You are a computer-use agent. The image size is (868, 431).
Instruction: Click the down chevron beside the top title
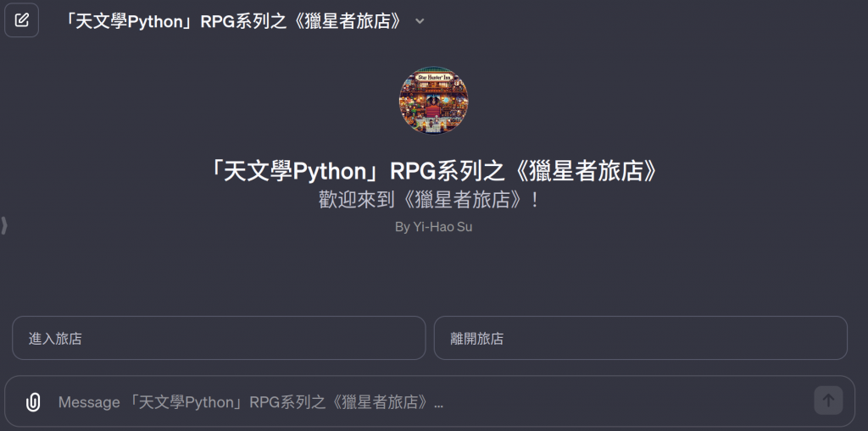[420, 21]
